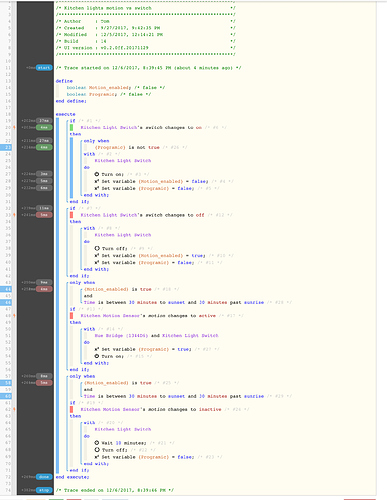
Task: Click the time restriction on line 60
Action: [x=174, y=396]
